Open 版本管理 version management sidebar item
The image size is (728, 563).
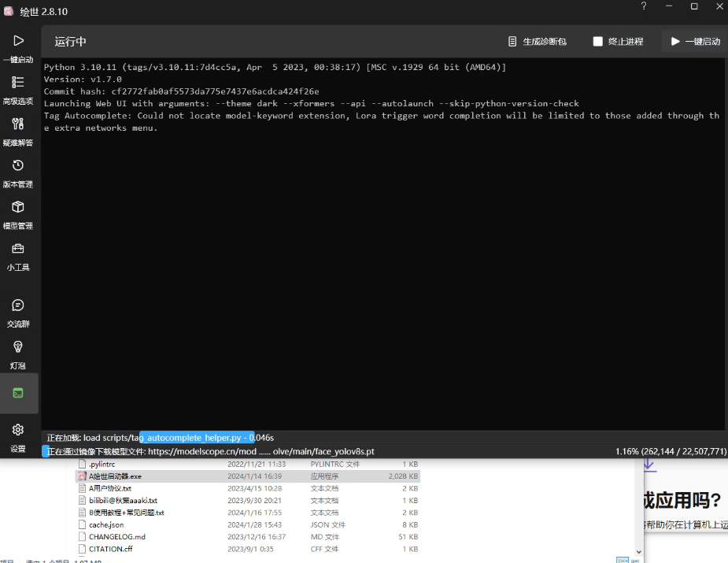coord(18,174)
